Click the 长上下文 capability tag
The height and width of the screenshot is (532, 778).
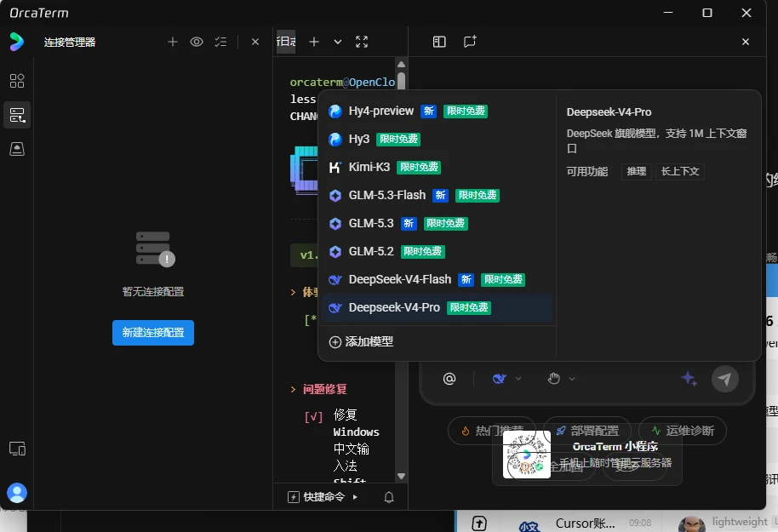(x=680, y=171)
